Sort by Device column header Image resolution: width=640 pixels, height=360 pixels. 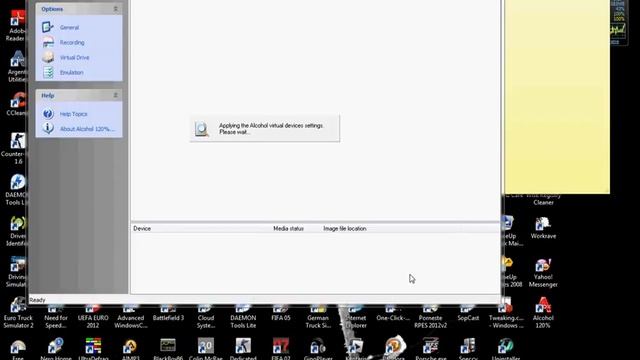click(x=142, y=229)
